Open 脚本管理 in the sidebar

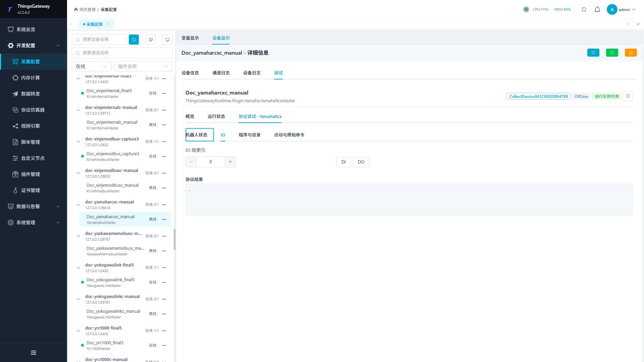click(x=34, y=142)
